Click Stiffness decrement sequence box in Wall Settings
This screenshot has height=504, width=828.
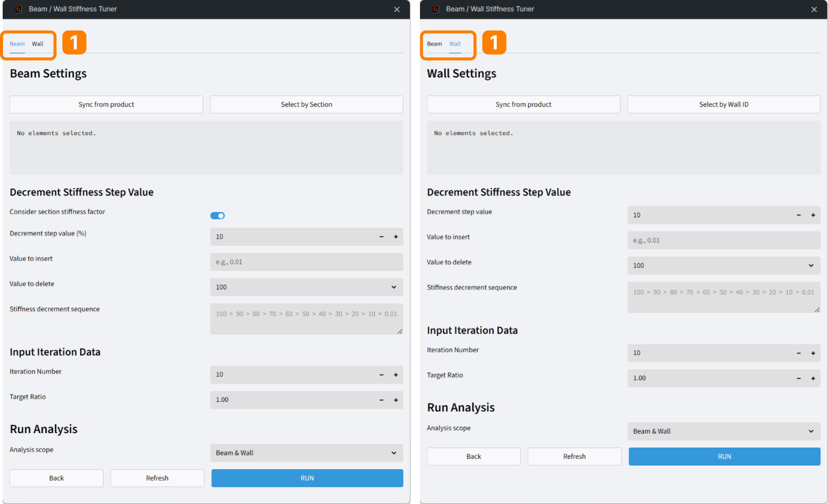[724, 297]
